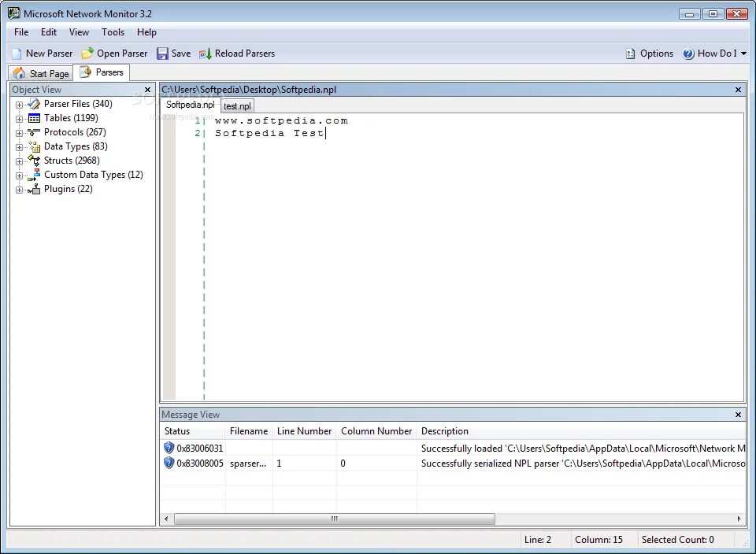Click the Options icon in toolbar
756x554 pixels.
click(630, 54)
